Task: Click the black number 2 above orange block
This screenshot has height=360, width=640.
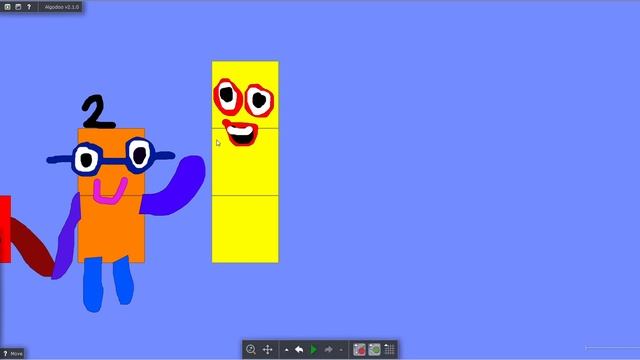Action: (98, 111)
